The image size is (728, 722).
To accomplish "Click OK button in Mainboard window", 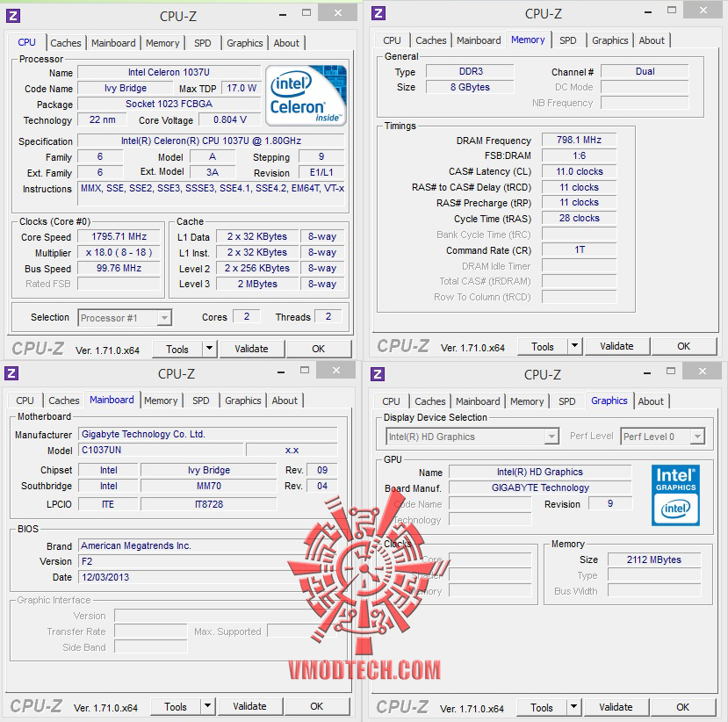I will click(317, 707).
